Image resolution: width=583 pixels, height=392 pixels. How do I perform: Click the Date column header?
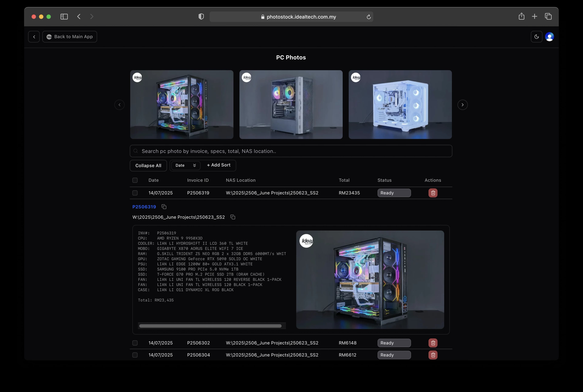[153, 180]
